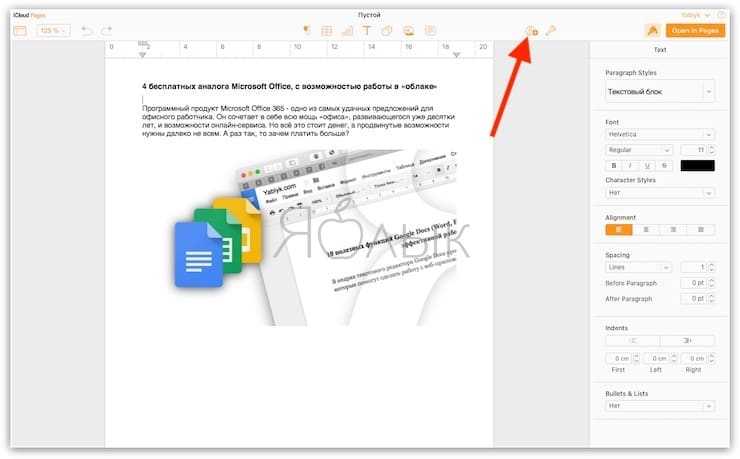
Task: Click the paragraph starting 'Программный продукт'
Action: pos(298,121)
